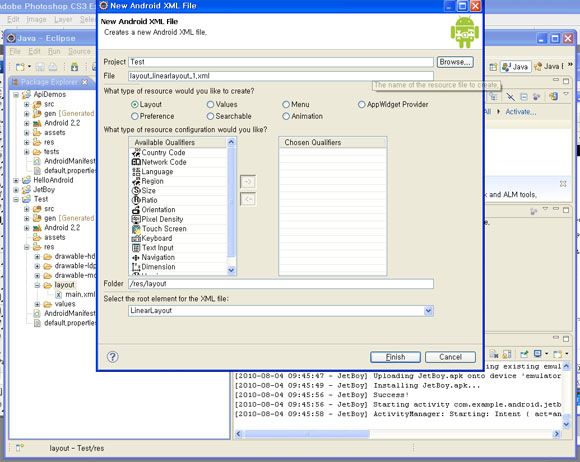Image resolution: width=580 pixels, height=462 pixels.
Task: Click into the Folder path field
Action: [x=281, y=284]
